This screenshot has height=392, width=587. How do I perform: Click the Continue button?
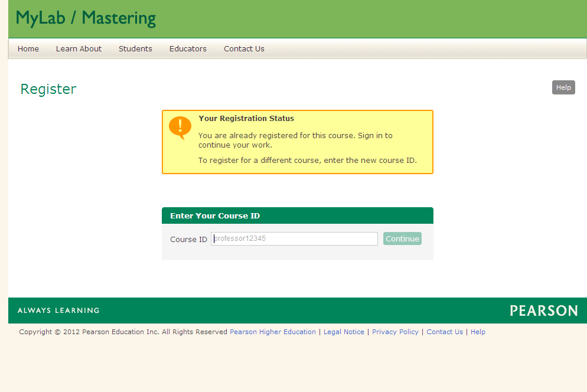402,239
